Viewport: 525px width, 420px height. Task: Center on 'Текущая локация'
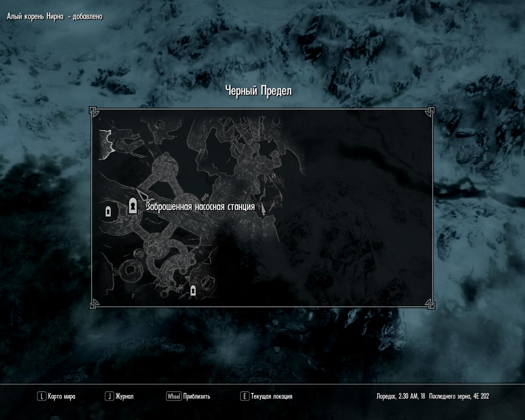(x=266, y=396)
